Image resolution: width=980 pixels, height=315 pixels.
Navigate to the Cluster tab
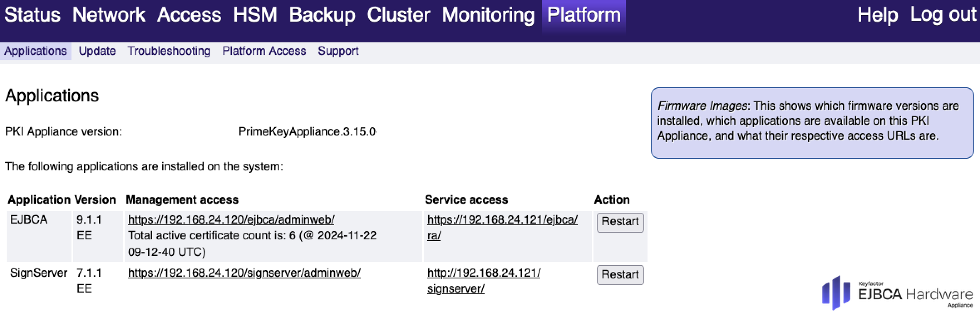[398, 15]
